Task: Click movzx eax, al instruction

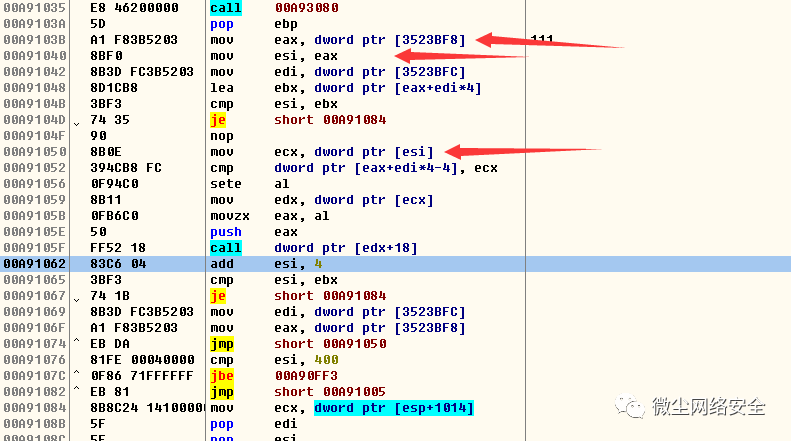Action: [270, 216]
